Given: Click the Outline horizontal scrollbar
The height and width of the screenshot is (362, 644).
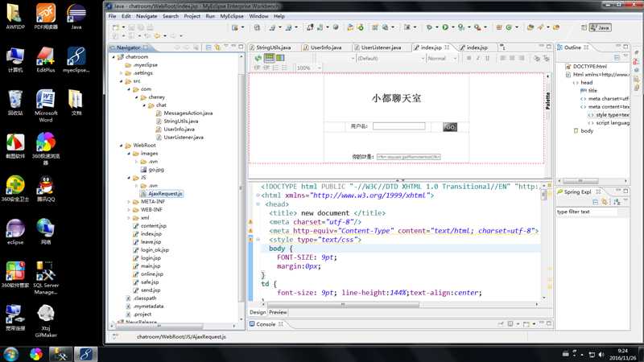Looking at the screenshot, I should click(x=580, y=180).
